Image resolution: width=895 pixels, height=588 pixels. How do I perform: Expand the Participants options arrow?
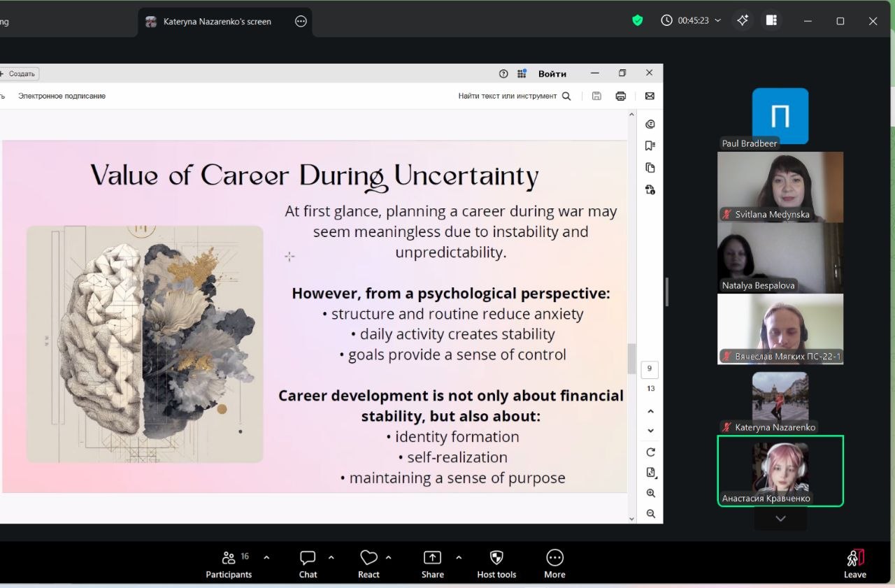[266, 557]
